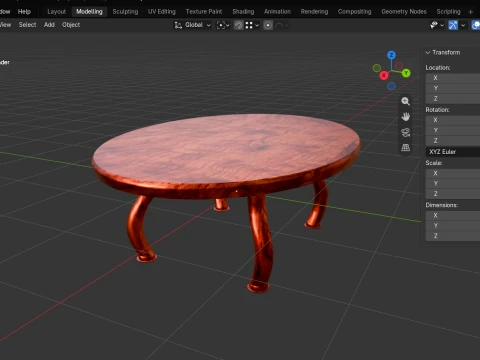Switch to the Animation workspace tab
The image size is (480, 360).
pyautogui.click(x=277, y=12)
